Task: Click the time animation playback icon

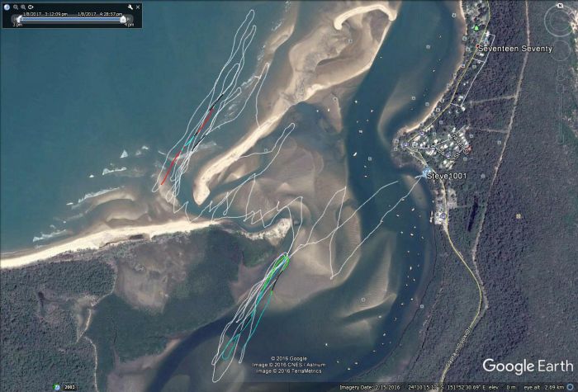Action: point(30,7)
